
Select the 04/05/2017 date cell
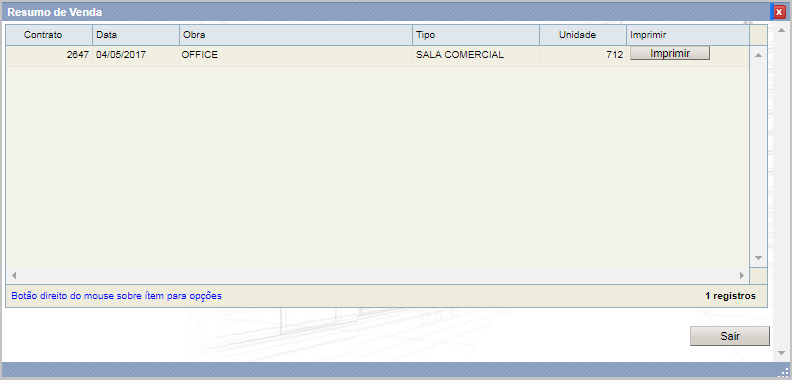coord(136,55)
